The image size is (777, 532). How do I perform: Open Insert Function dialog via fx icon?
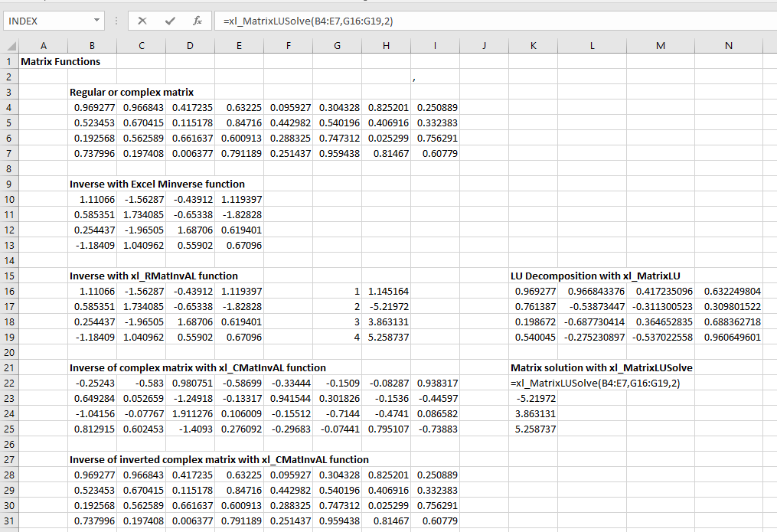[x=197, y=21]
